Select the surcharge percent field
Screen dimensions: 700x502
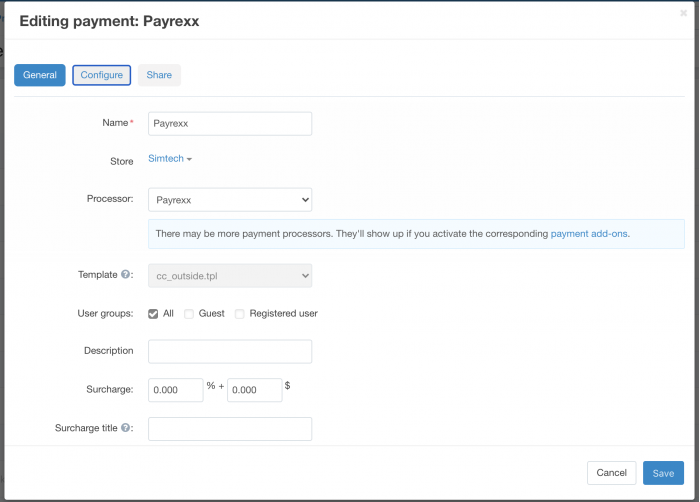(176, 390)
